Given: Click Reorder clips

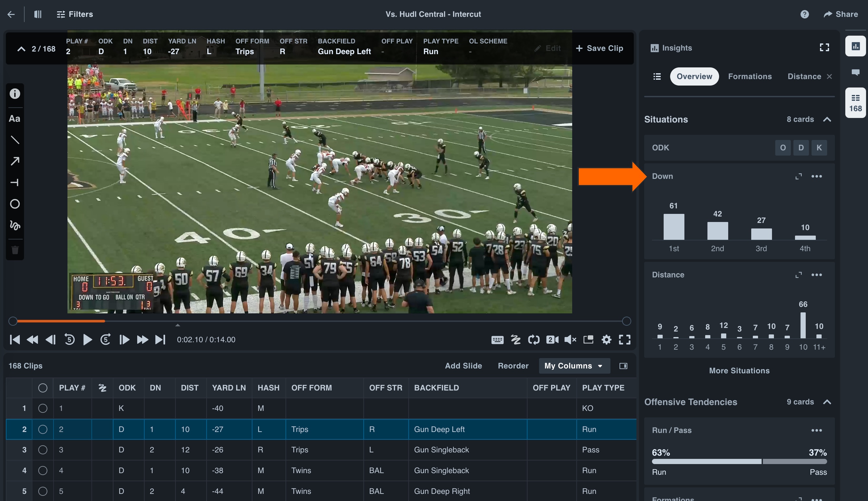Looking at the screenshot, I should coord(513,366).
